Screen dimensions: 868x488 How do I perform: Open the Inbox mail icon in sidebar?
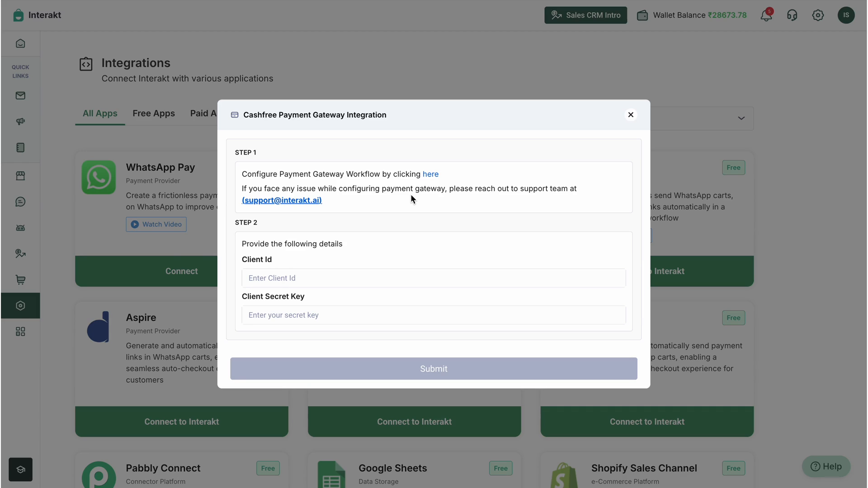pos(20,95)
